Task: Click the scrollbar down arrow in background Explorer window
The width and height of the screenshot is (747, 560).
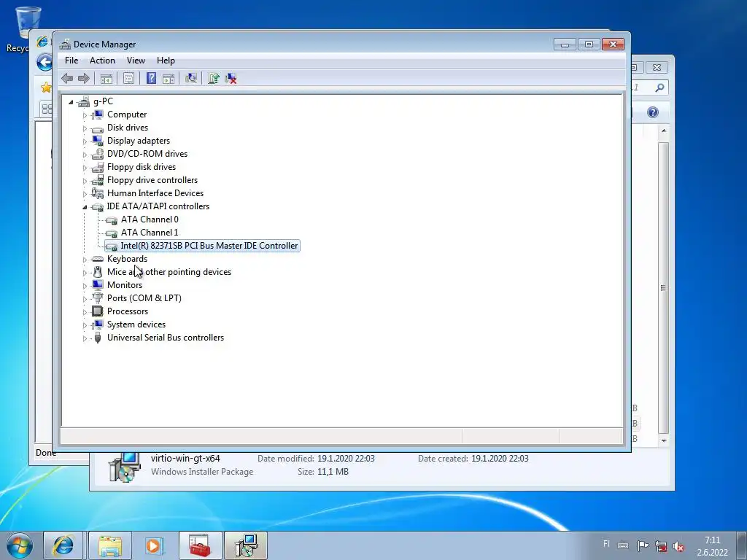Action: tap(664, 441)
